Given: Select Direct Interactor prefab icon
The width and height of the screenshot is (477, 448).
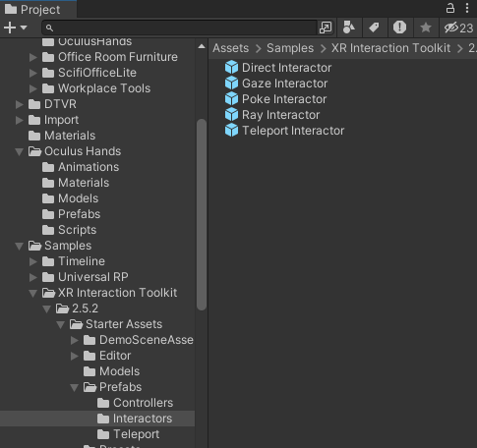Looking at the screenshot, I should tap(231, 68).
